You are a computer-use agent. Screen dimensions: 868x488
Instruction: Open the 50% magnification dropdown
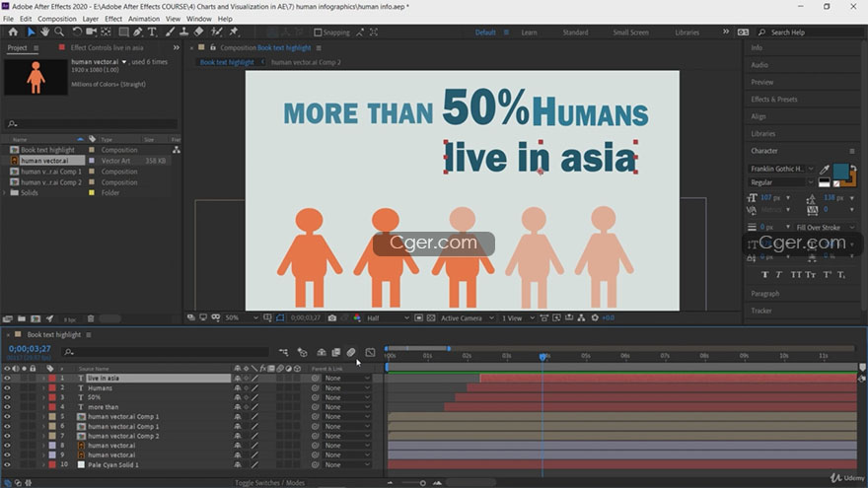click(242, 318)
